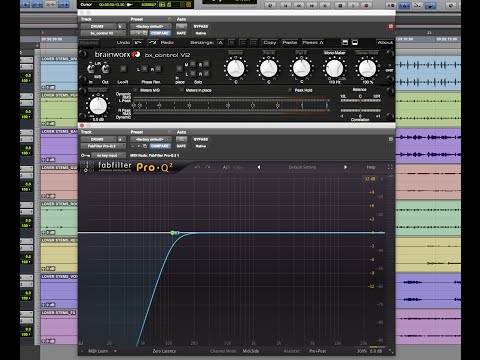Open bx_control V2 insert selector dropdown

click(103, 33)
